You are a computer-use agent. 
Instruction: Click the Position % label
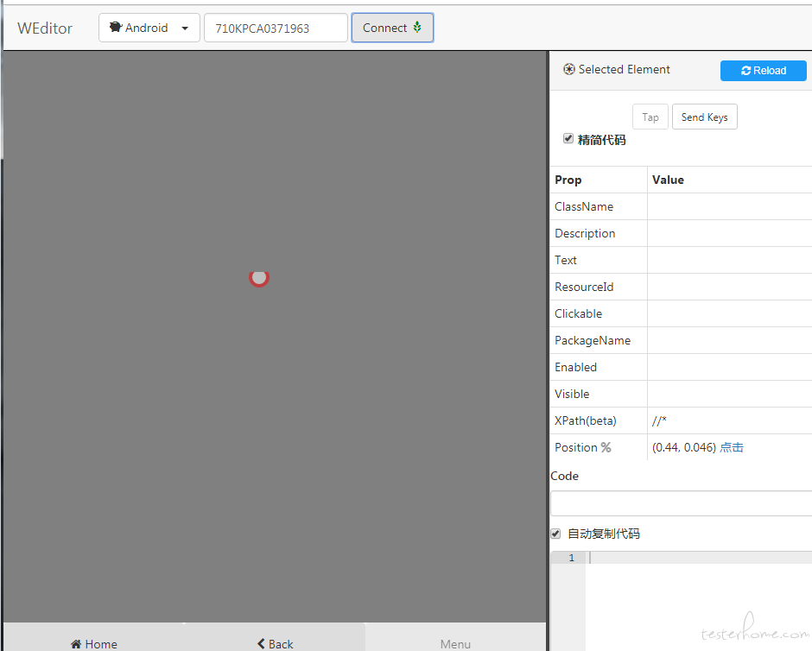click(582, 447)
